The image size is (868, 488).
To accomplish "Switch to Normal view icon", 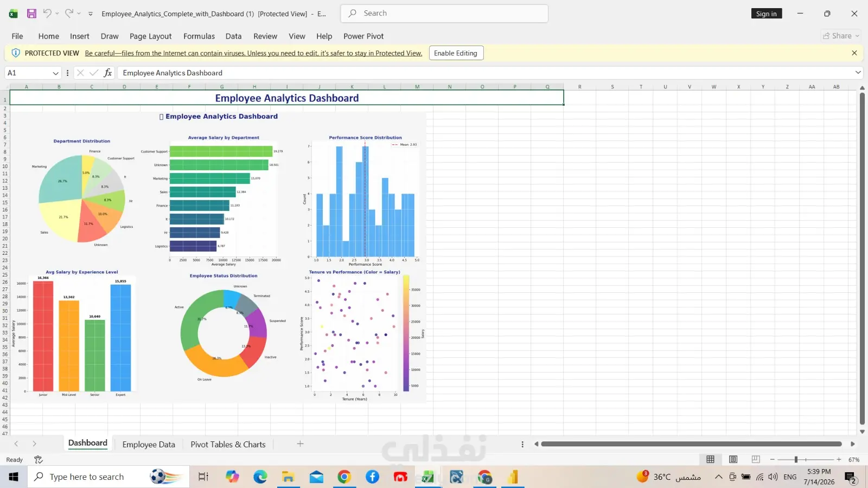I will coord(710,460).
